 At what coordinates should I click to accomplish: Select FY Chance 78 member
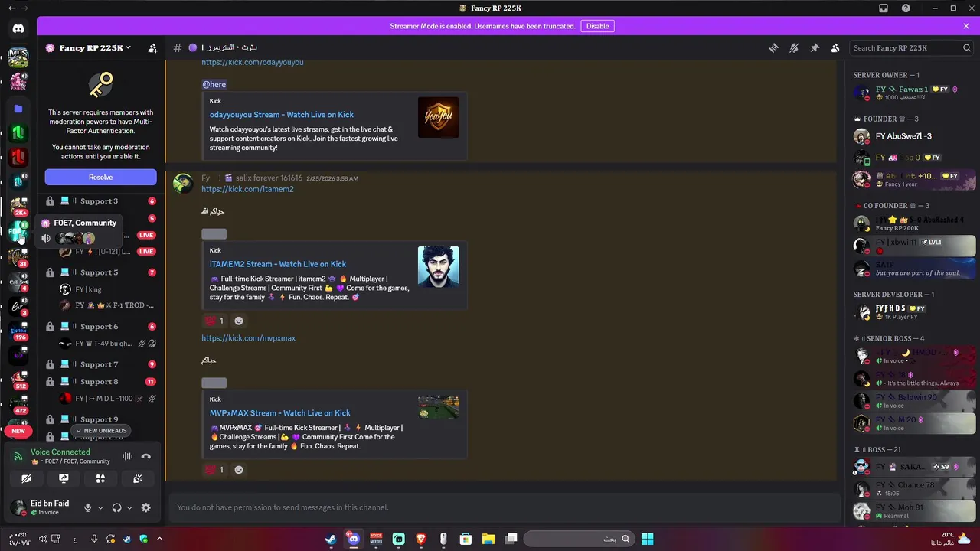[x=914, y=488]
